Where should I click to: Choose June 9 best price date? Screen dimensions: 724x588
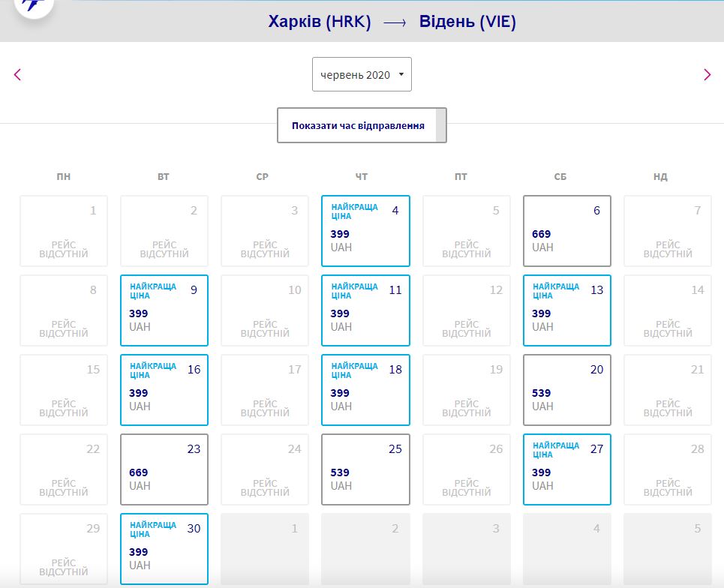coord(164,310)
